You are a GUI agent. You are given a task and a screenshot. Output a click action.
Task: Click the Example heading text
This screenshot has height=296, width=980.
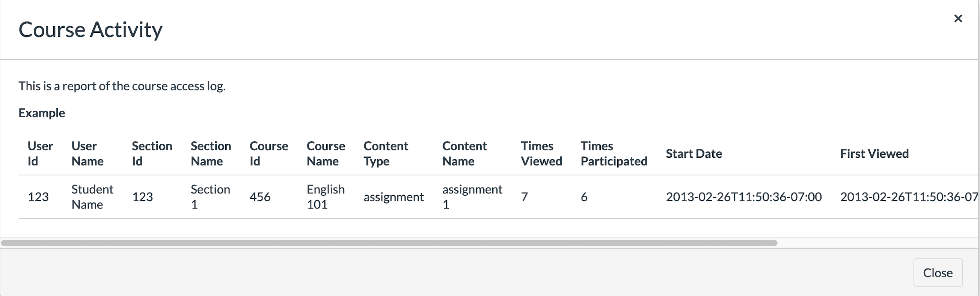(41, 113)
